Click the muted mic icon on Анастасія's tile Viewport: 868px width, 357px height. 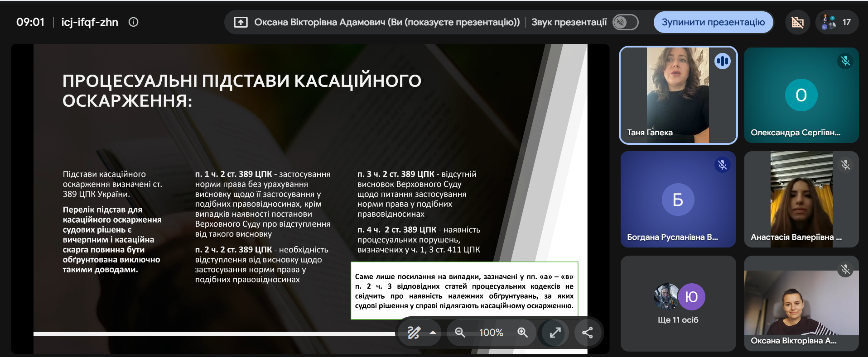[845, 165]
